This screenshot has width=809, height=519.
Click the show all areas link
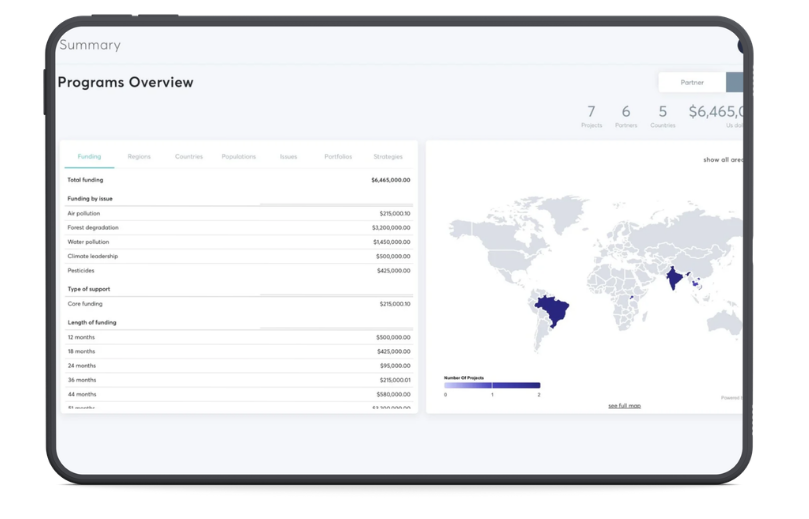point(723,160)
